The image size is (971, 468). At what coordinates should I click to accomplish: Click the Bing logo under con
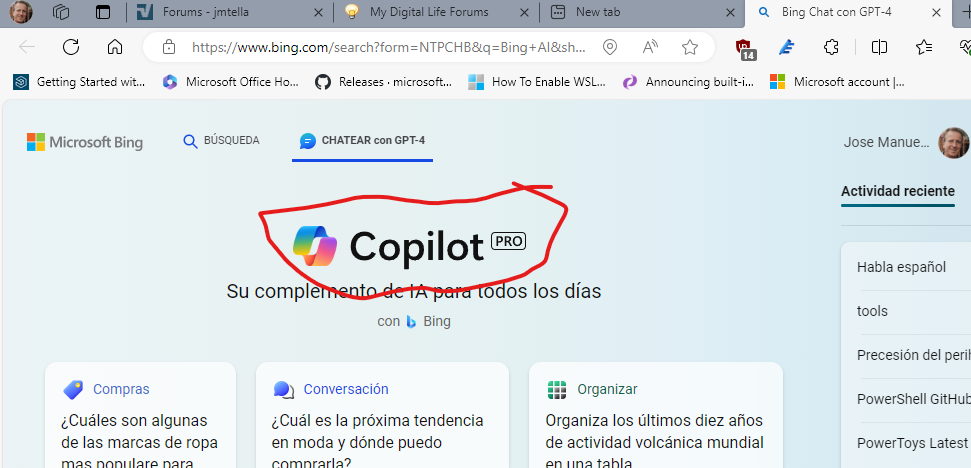pos(411,321)
